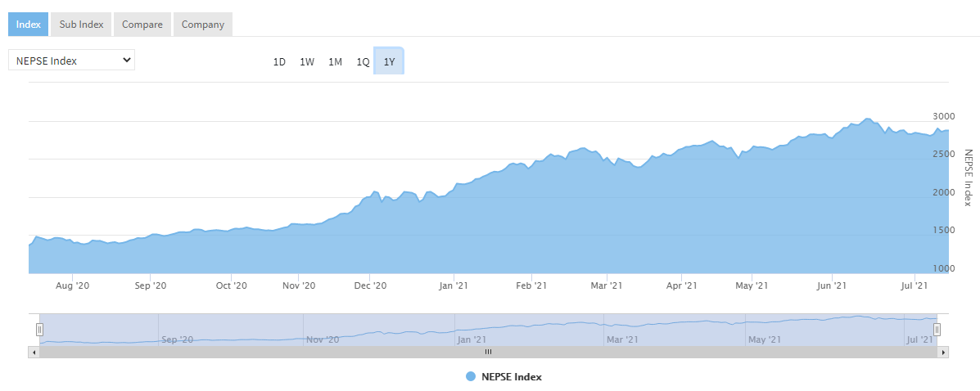Image resolution: width=980 pixels, height=391 pixels.
Task: Click the navigator's right range handle
Action: pyautogui.click(x=937, y=329)
